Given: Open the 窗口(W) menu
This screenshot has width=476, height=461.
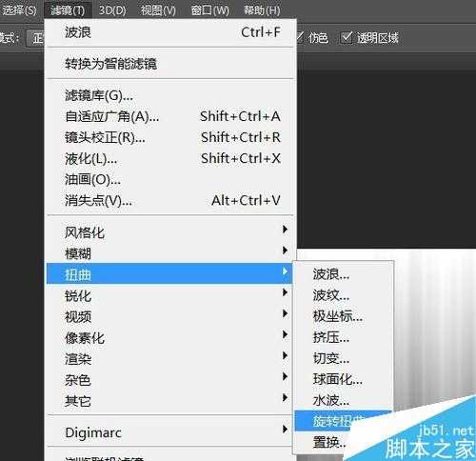Looking at the screenshot, I should point(209,10).
